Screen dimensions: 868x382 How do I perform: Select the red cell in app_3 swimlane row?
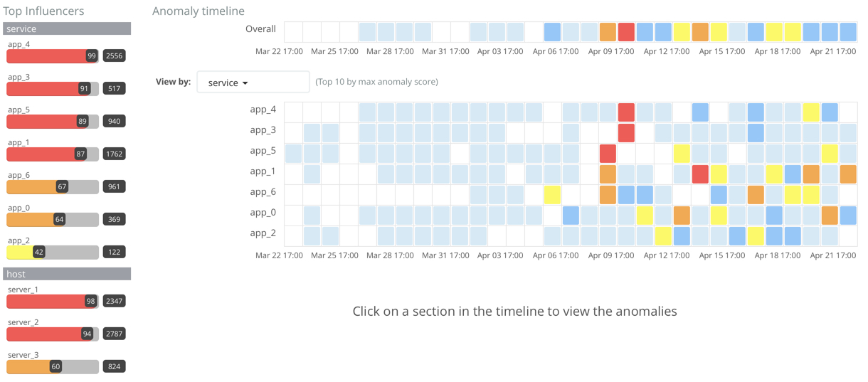coord(626,133)
